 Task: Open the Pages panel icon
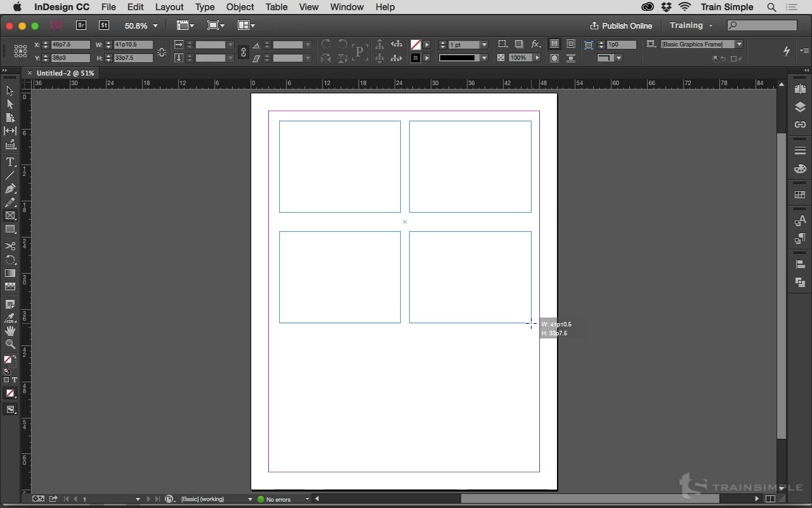(800, 90)
